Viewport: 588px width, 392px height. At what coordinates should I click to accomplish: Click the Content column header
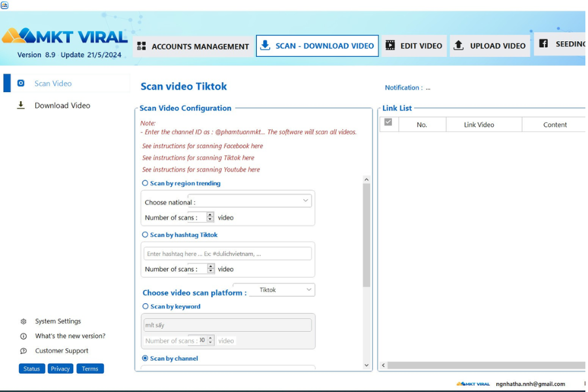(x=555, y=125)
